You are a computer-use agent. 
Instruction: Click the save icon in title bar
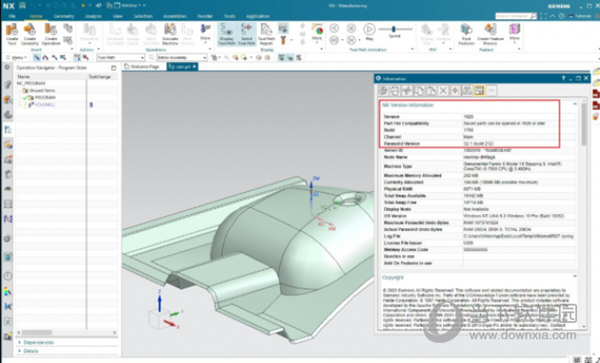23,5
